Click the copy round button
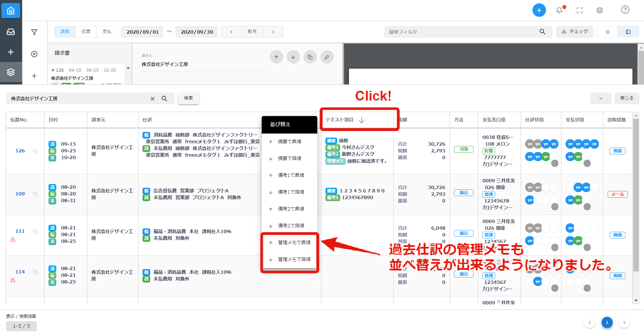The image size is (644, 333). [310, 57]
